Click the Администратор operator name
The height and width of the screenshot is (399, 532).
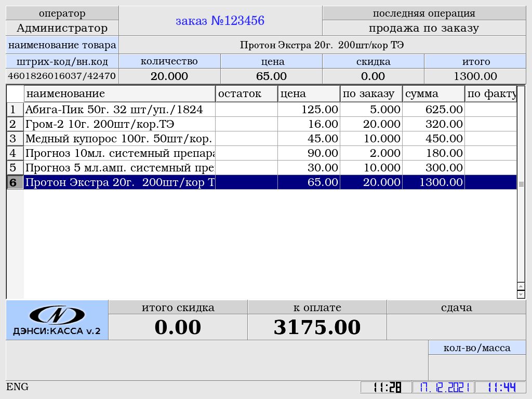pyautogui.click(x=62, y=28)
